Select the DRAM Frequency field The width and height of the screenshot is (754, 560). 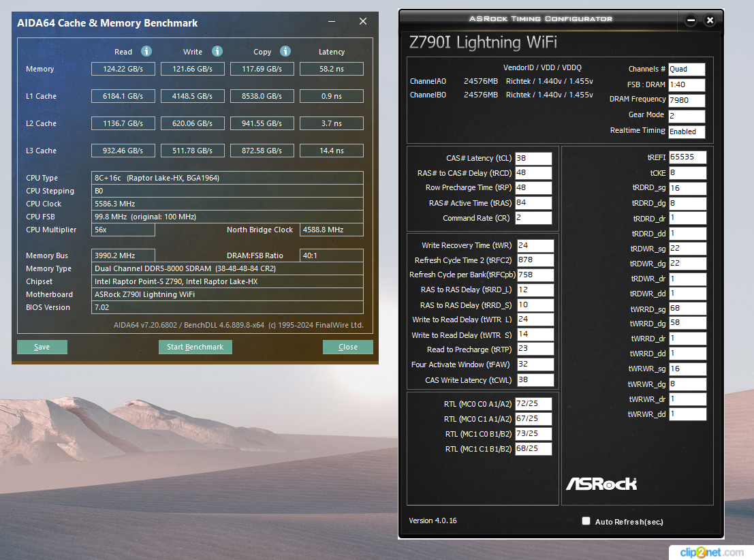point(687,100)
